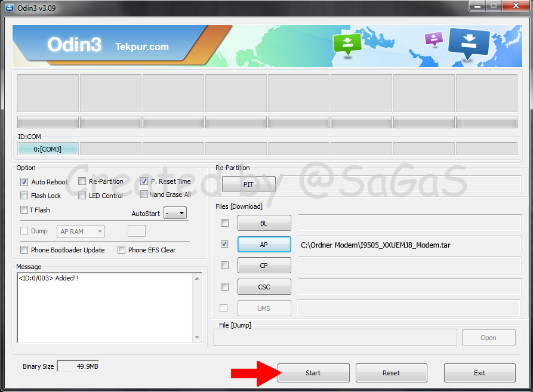
Task: Click the PIT file path field
Action: 400,184
